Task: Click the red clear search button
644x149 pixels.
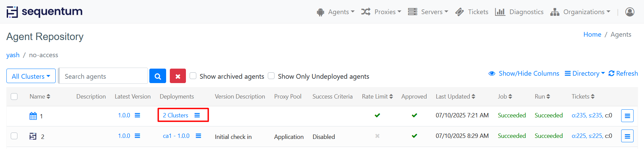Action: (178, 76)
